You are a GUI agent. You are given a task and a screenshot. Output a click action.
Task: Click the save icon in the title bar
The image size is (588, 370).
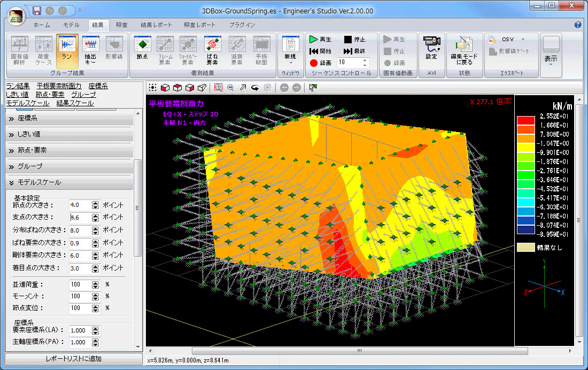[x=36, y=11]
